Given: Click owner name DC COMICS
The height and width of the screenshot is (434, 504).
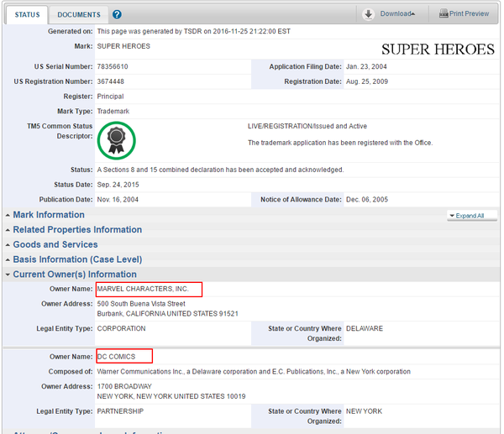Looking at the screenshot, I should 117,357.
